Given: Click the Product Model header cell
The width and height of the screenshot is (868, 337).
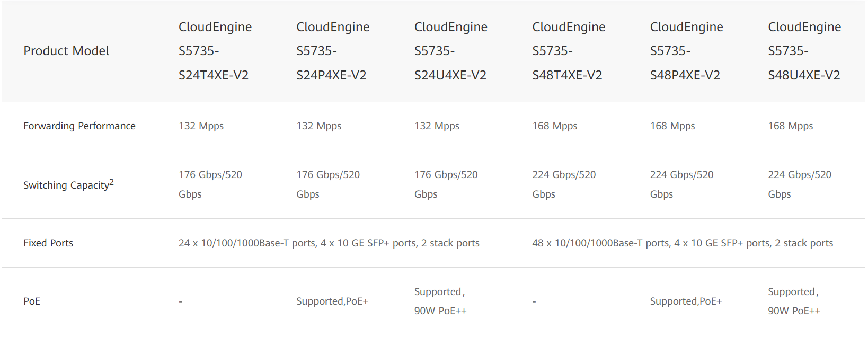Looking at the screenshot, I should [66, 51].
